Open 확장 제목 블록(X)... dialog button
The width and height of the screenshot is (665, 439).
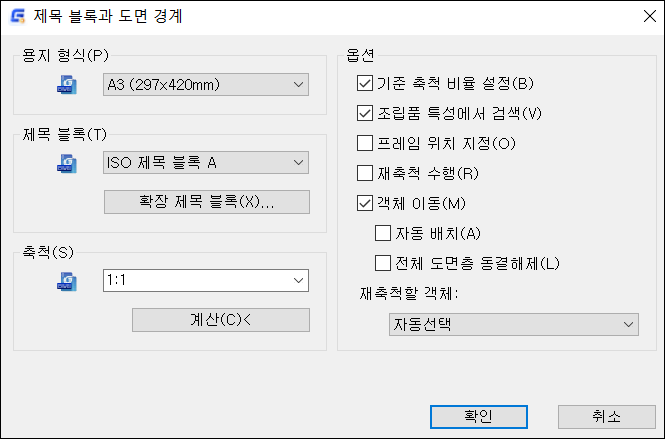tap(207, 202)
